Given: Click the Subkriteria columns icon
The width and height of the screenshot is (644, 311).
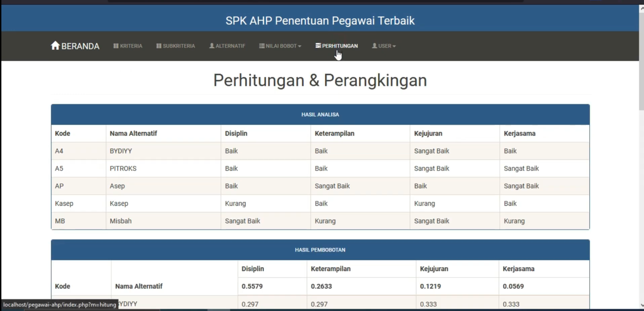Looking at the screenshot, I should coord(159,46).
